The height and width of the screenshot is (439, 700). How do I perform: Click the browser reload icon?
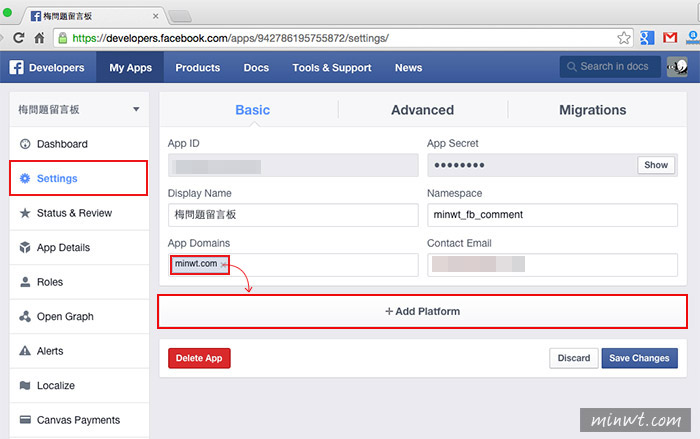18,38
